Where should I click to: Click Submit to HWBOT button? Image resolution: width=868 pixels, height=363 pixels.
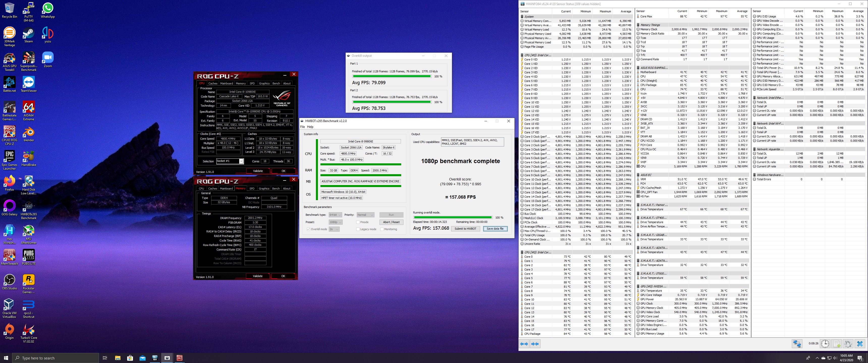[465, 229]
